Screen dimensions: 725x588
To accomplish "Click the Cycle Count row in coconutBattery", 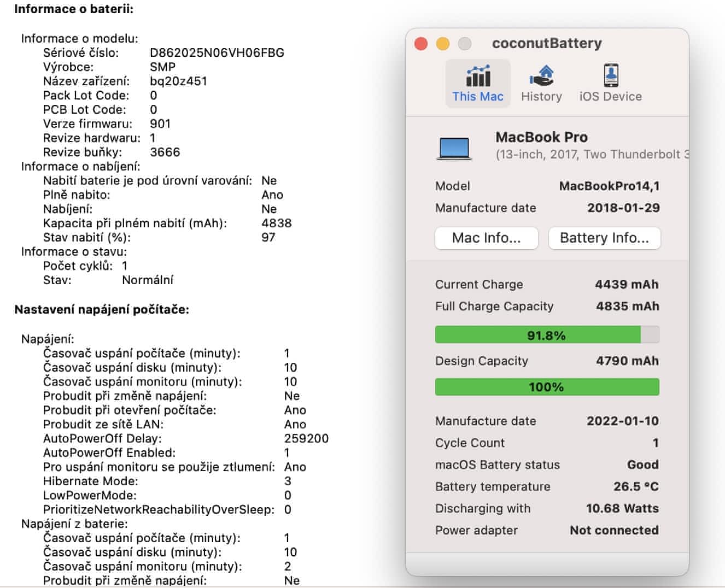I will tap(547, 443).
